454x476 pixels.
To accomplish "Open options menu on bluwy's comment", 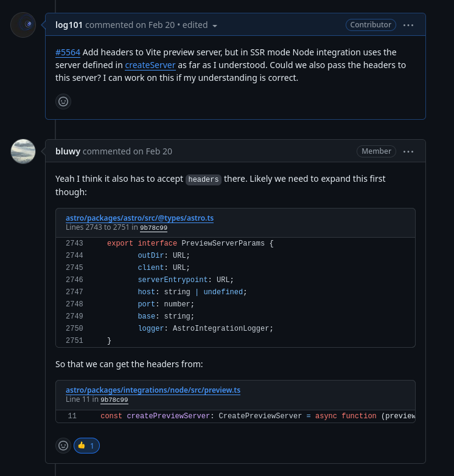I will pos(408,151).
